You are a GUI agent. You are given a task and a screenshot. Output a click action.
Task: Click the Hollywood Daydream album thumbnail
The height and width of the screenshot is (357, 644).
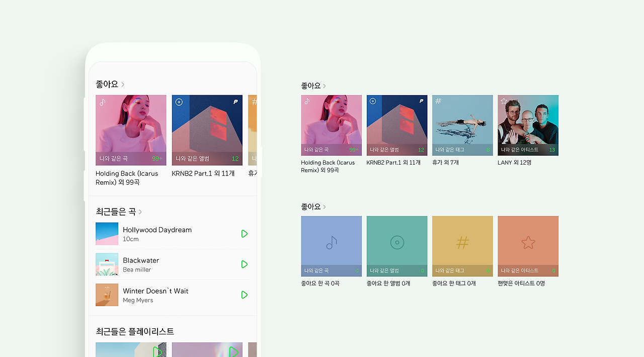tap(107, 234)
